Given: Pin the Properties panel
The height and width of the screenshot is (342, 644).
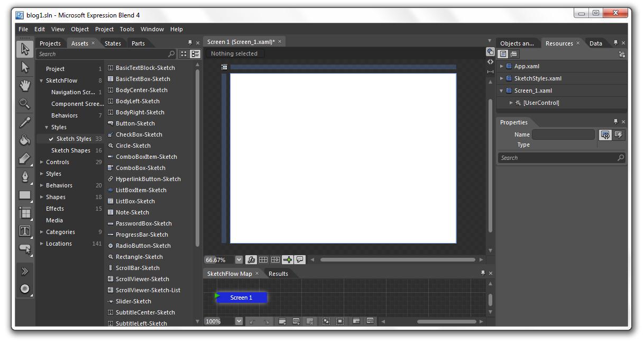Looking at the screenshot, I should (x=616, y=122).
